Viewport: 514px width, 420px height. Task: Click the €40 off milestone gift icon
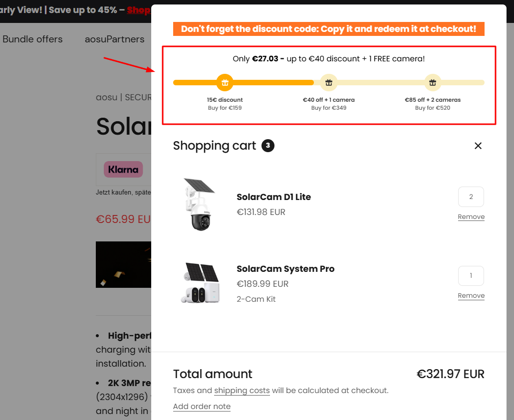pos(328,83)
